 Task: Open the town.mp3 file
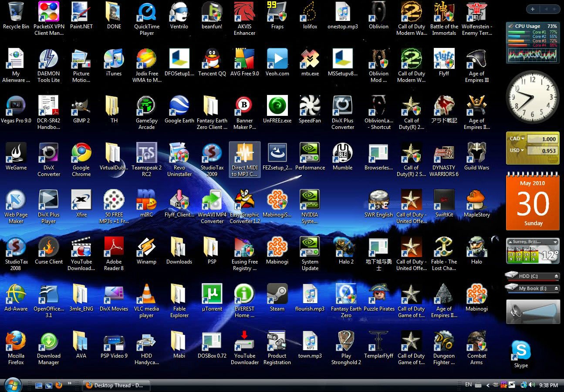pyautogui.click(x=310, y=345)
